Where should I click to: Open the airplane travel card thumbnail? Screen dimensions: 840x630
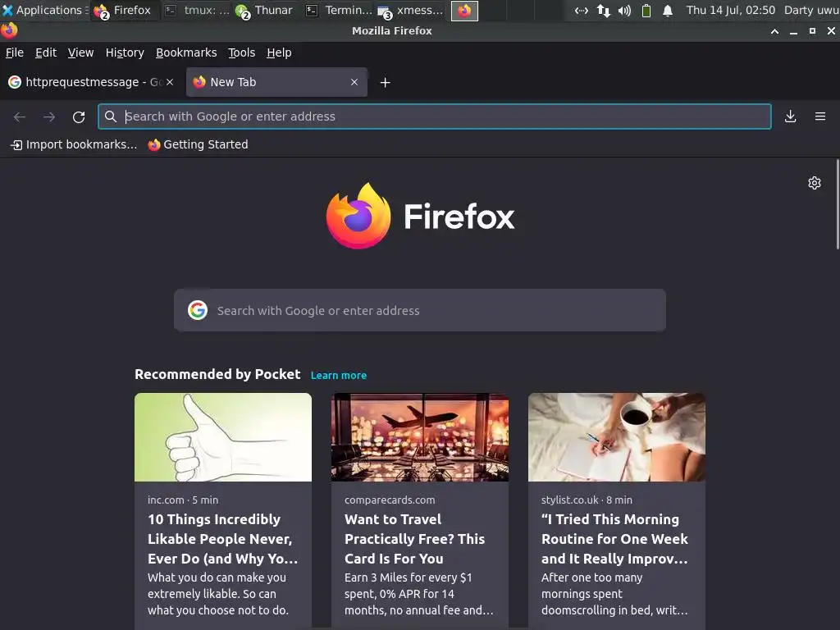(420, 437)
